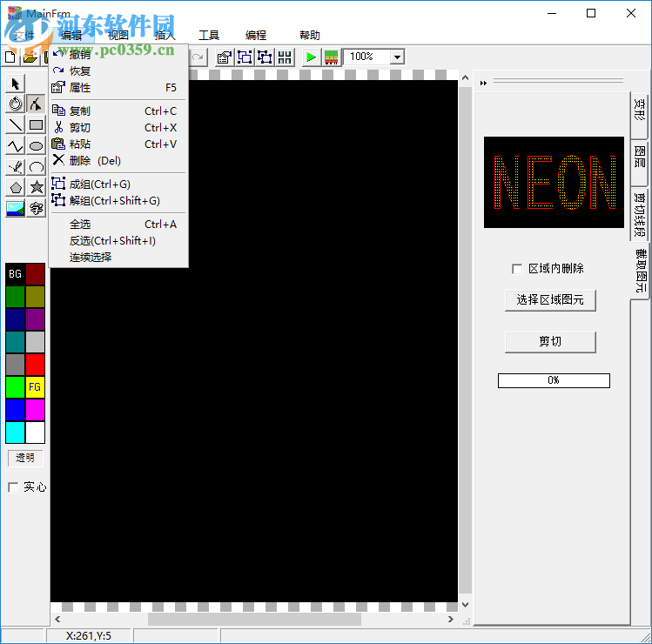
Task: Collapse the side panel with double arrows
Action: click(483, 84)
